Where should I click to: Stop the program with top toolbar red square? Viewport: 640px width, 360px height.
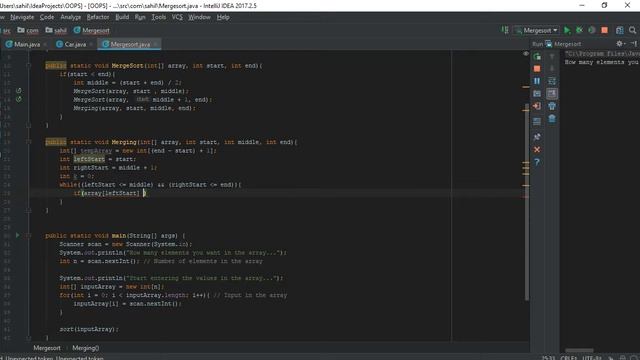(x=604, y=30)
